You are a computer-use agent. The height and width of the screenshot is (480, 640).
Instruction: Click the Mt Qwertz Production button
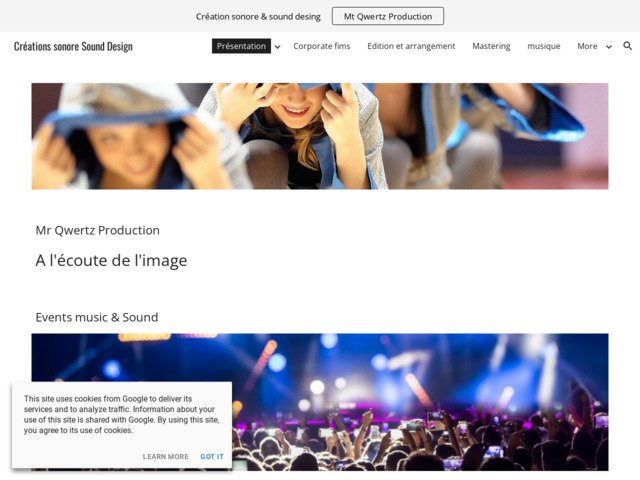(x=388, y=16)
